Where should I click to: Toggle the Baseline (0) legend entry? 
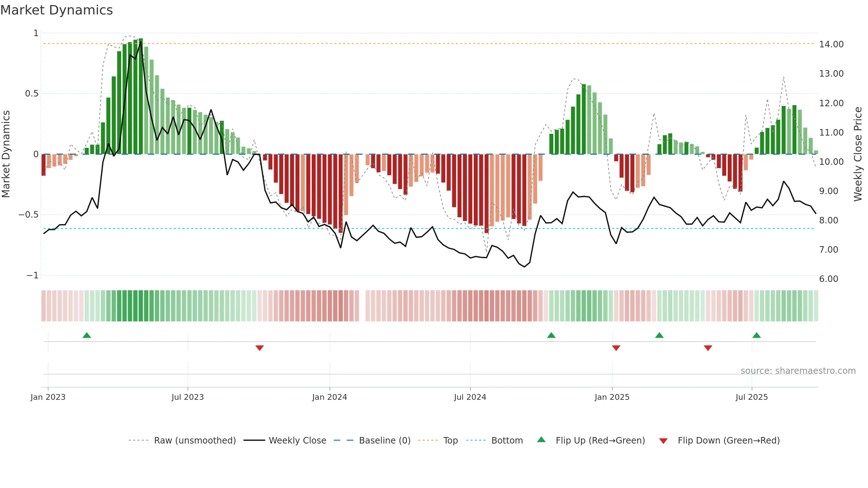pos(372,440)
